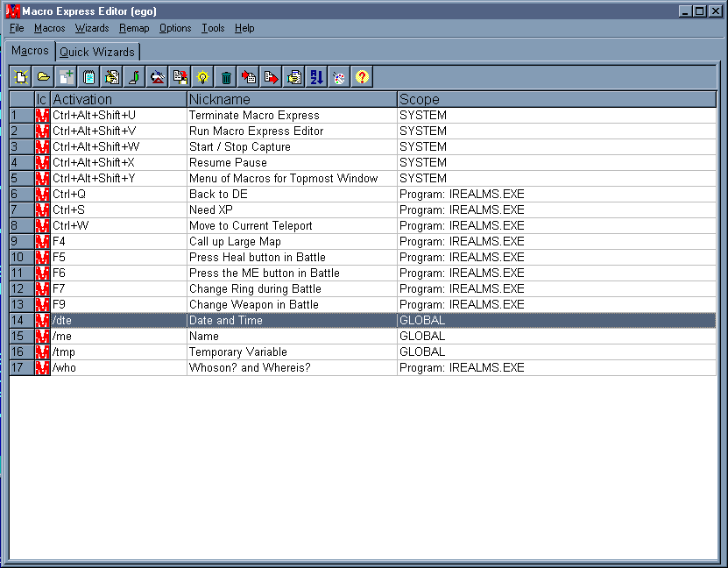The image size is (728, 568).
Task: Click SYSTEM scope of Resume Pause row
Action: click(556, 162)
